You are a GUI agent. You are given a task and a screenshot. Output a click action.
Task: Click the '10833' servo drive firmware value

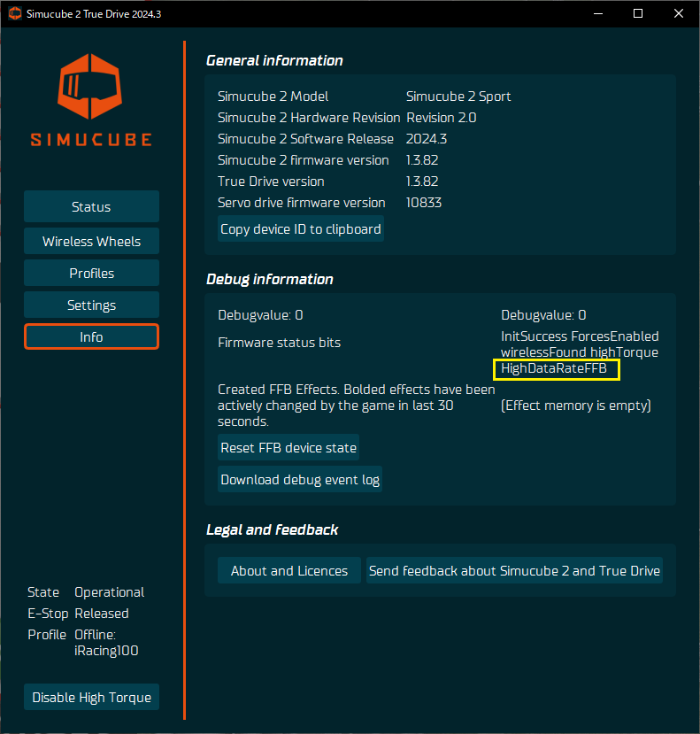[x=424, y=202]
